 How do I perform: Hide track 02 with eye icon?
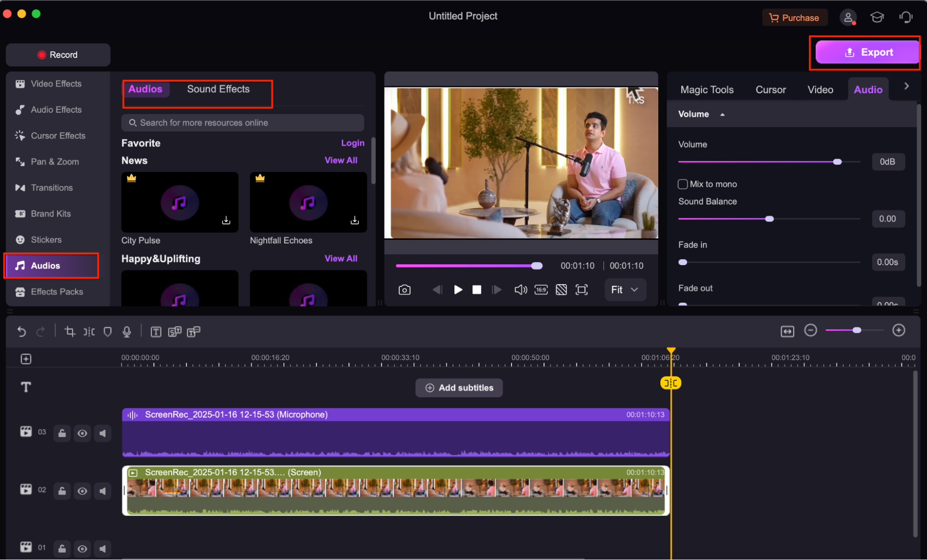pyautogui.click(x=82, y=491)
